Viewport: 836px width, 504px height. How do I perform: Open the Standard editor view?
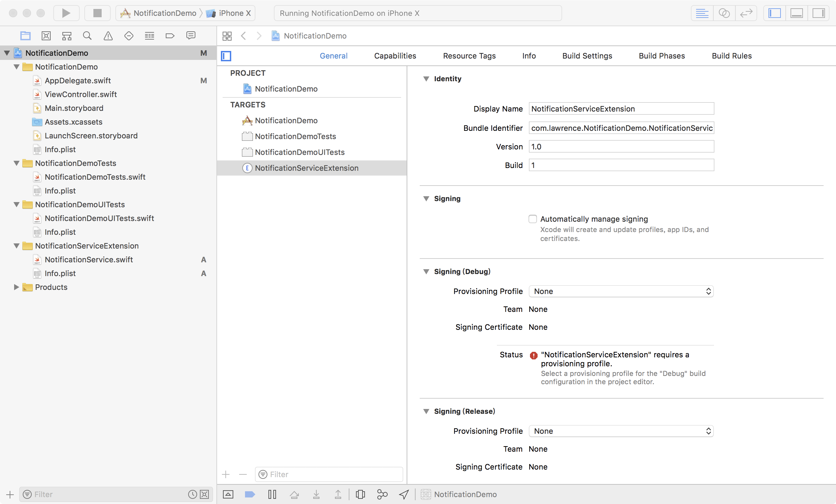(x=702, y=13)
